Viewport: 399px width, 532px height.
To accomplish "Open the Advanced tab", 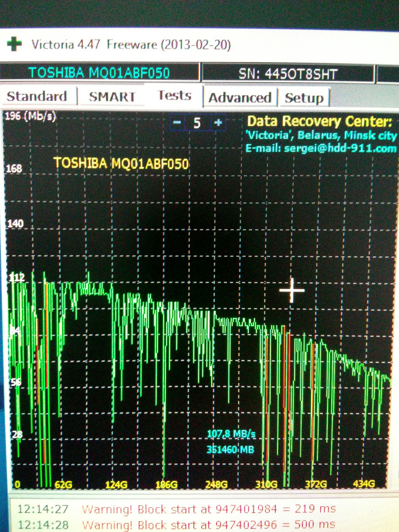I will [240, 98].
